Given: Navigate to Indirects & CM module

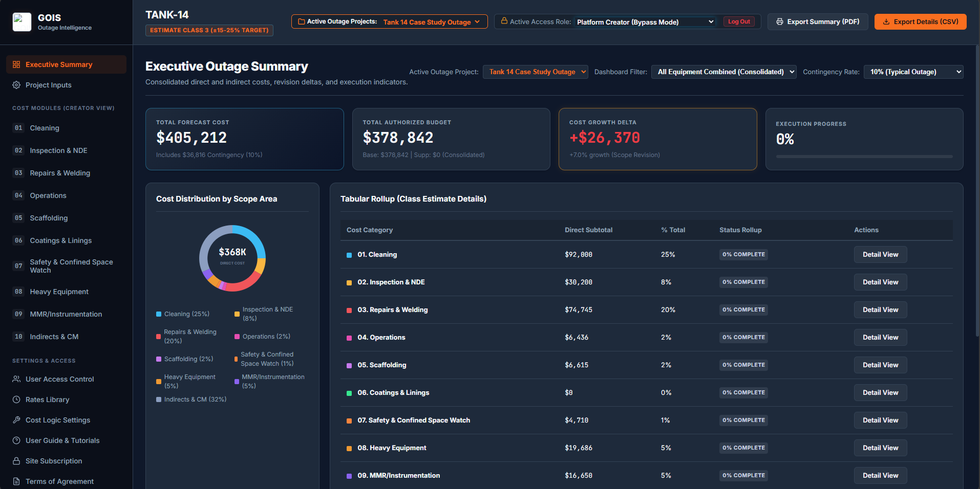Looking at the screenshot, I should 66,337.
